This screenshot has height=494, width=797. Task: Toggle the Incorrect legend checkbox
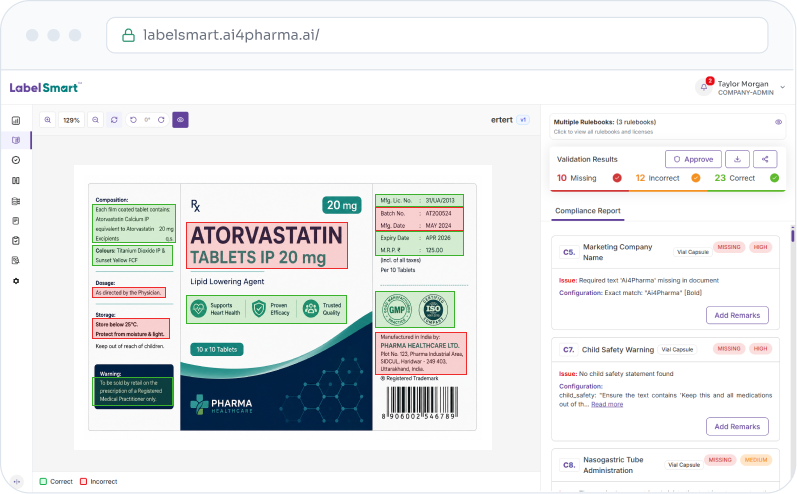click(x=83, y=481)
